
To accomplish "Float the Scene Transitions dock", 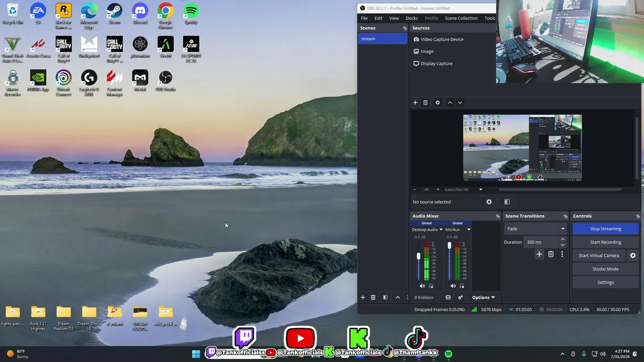I will [x=565, y=216].
